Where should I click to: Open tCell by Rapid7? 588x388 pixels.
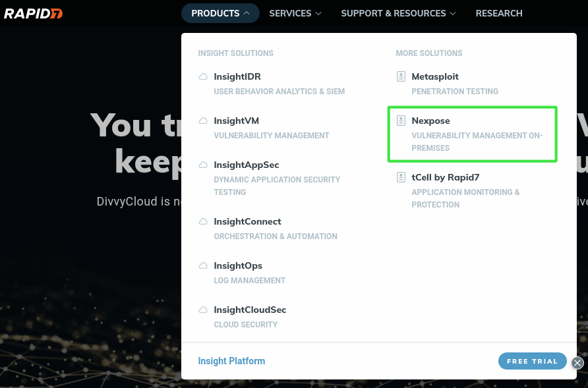tap(446, 177)
